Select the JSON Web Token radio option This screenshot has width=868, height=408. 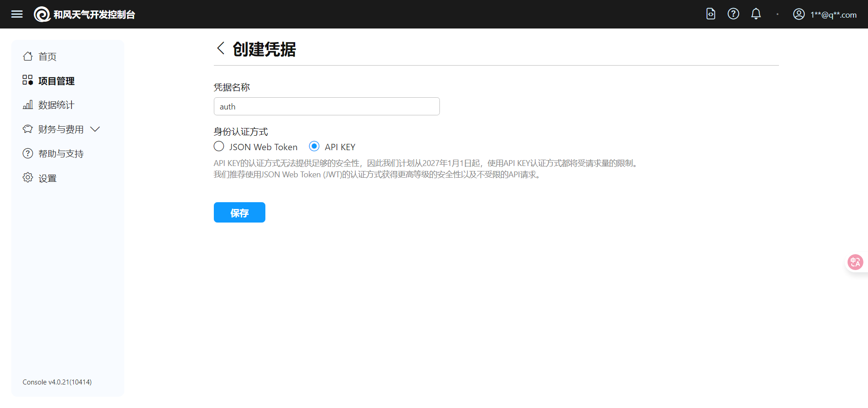[219, 147]
